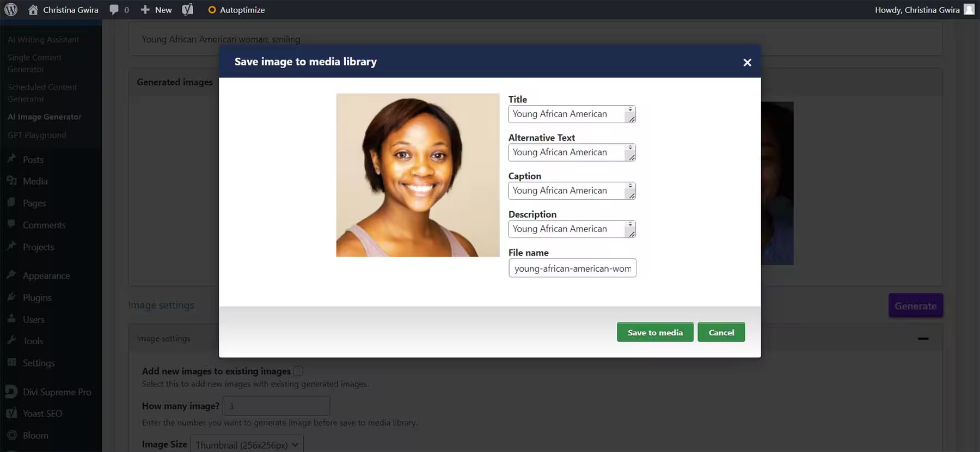This screenshot has height=452, width=980.
Task: Open AI Writing Assistant menu
Action: coord(43,40)
